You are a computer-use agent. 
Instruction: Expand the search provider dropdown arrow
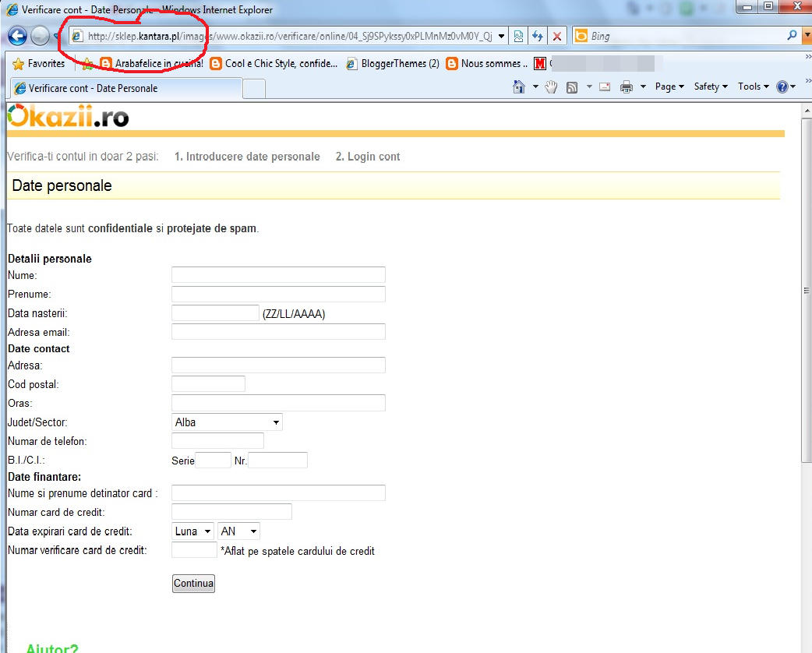point(807,35)
